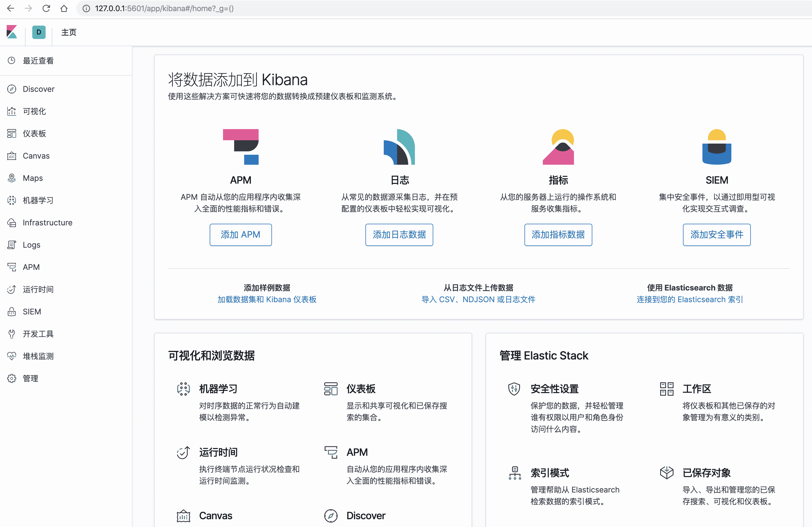Open 管理 gear icon in sidebar

pyautogui.click(x=12, y=378)
